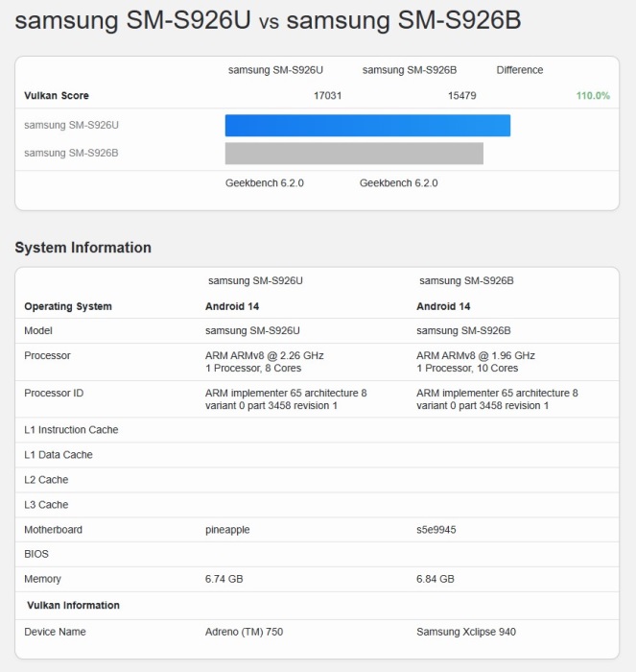Screen dimensions: 636x672
Task: Click the System Information heading
Action: [83, 248]
